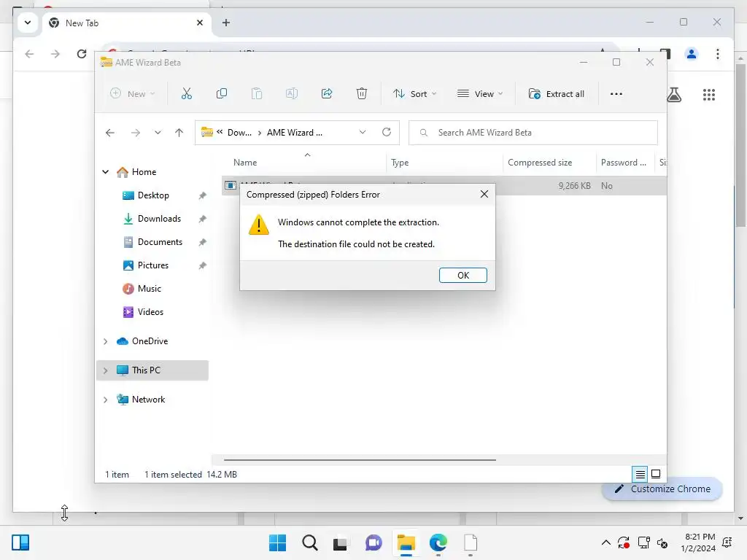Open Microsoft Edge from taskbar
Screen dimensions: 747x560
click(438, 542)
